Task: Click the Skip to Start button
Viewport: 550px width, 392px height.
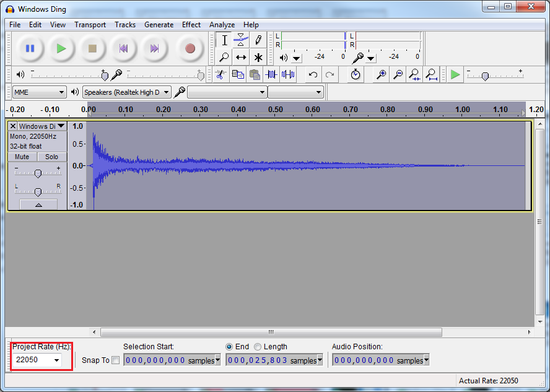Action: pos(123,48)
